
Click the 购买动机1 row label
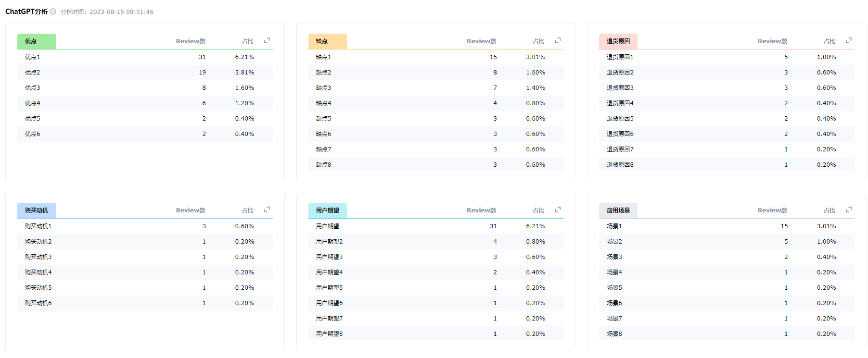pyautogui.click(x=38, y=226)
